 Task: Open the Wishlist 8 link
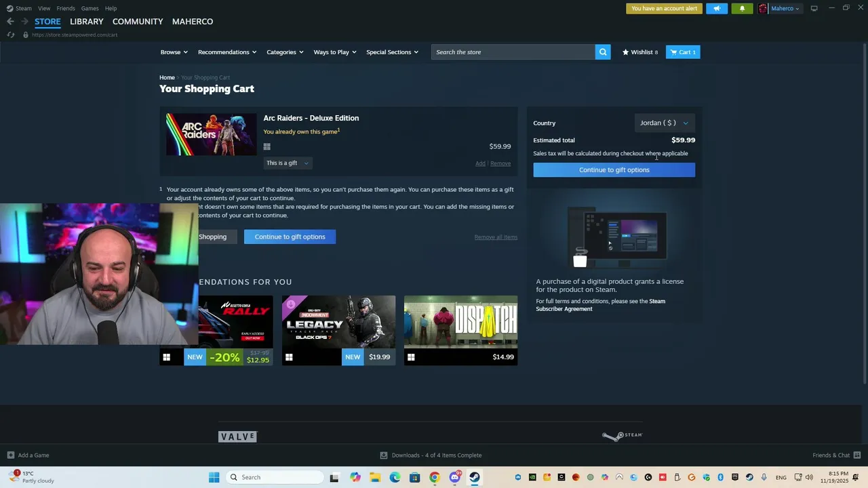click(x=640, y=52)
